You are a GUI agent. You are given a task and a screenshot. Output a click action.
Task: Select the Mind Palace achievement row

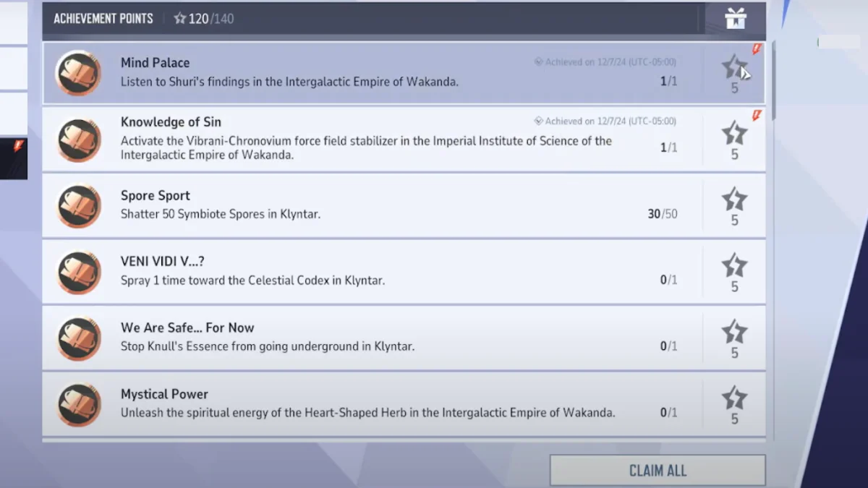pyautogui.click(x=362, y=72)
